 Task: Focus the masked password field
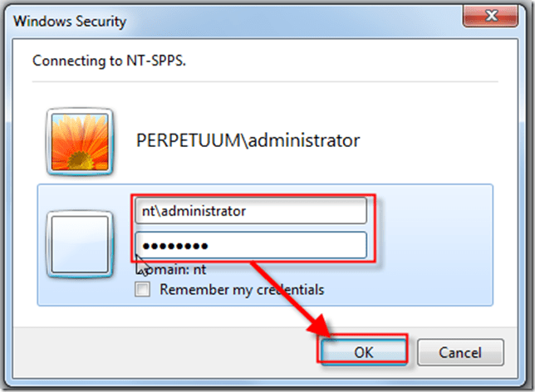[249, 245]
